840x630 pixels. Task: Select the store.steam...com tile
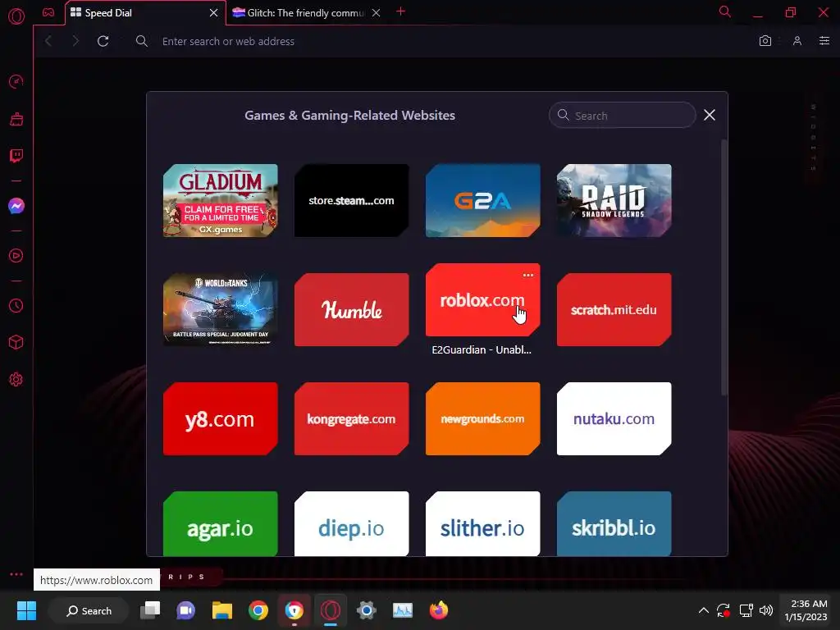(x=351, y=200)
